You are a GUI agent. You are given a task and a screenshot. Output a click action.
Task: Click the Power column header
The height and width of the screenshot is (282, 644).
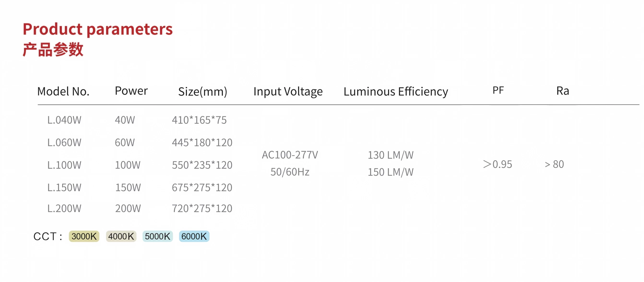[x=131, y=91]
